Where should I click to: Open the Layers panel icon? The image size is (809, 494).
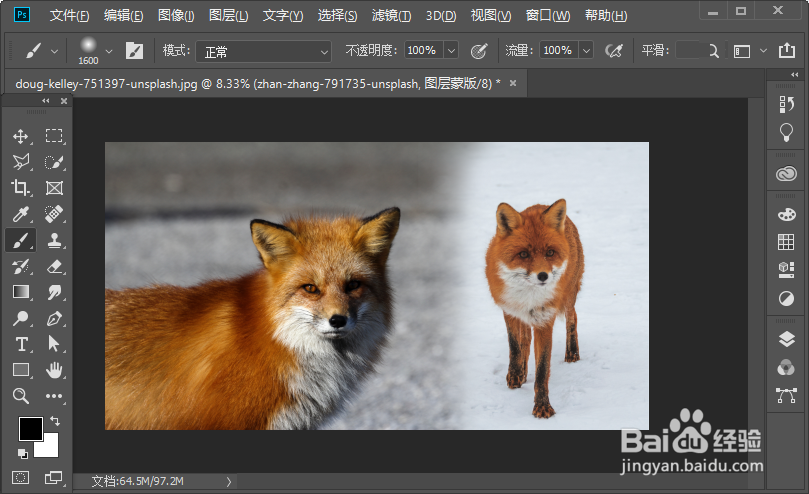tap(786, 339)
